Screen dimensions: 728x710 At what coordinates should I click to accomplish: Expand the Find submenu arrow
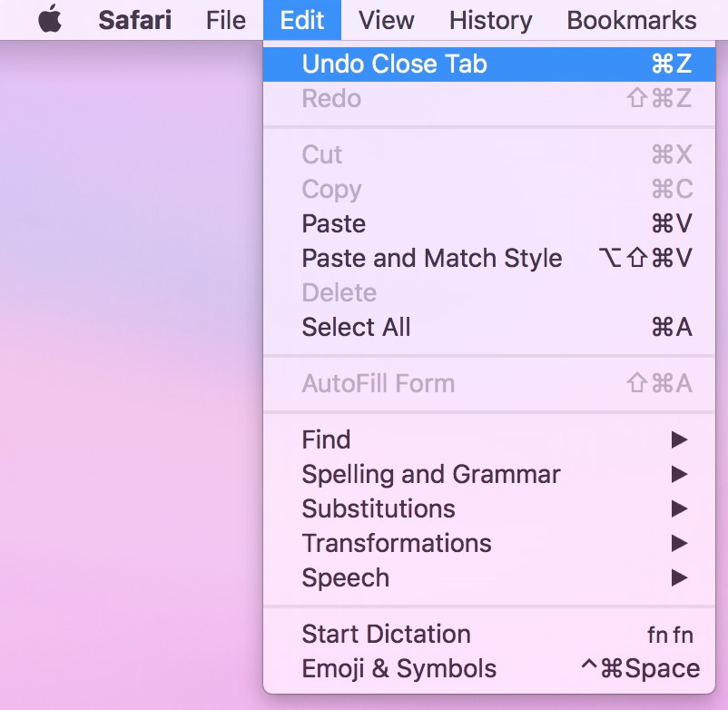(679, 439)
